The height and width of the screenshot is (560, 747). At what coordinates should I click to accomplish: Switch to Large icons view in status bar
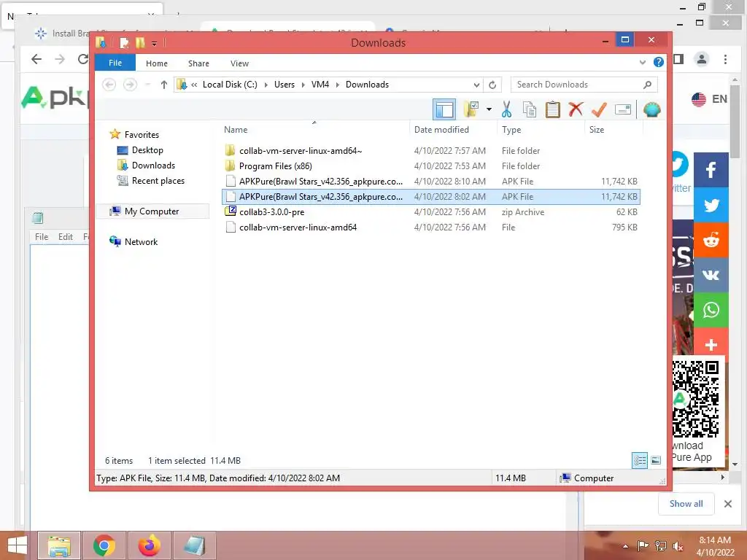(x=656, y=460)
